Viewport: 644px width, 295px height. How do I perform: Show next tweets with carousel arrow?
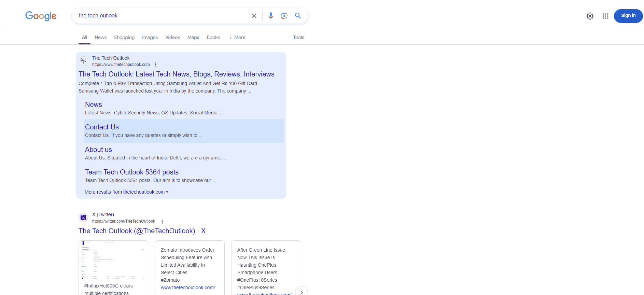point(301,292)
